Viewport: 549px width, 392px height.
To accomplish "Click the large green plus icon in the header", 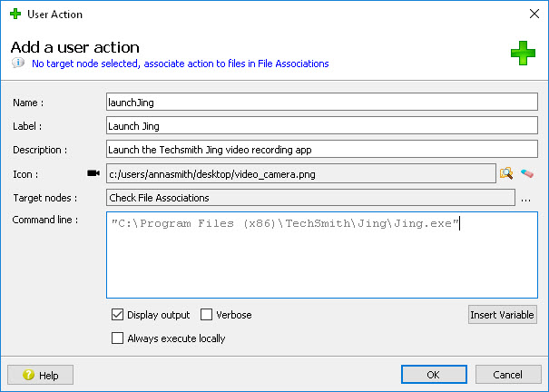I will (523, 54).
